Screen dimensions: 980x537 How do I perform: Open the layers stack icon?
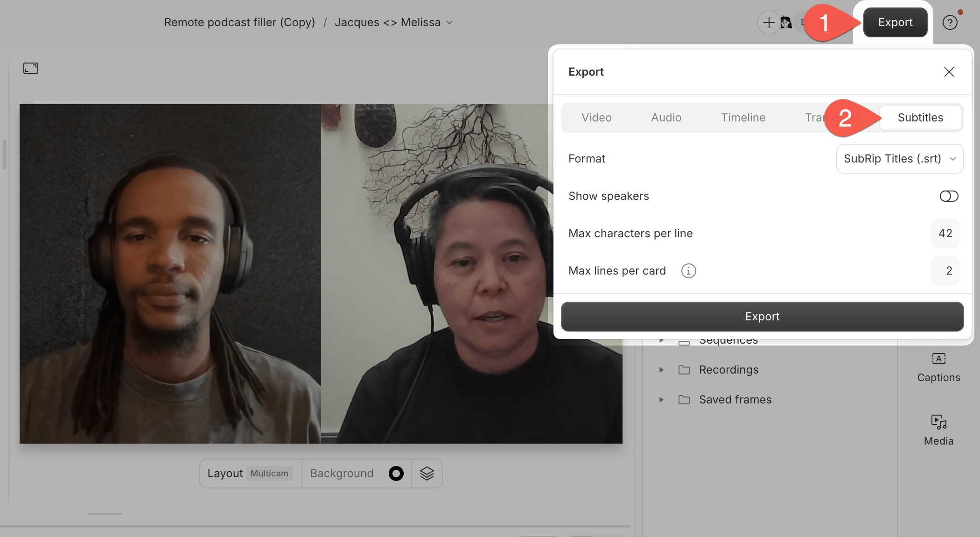point(427,473)
